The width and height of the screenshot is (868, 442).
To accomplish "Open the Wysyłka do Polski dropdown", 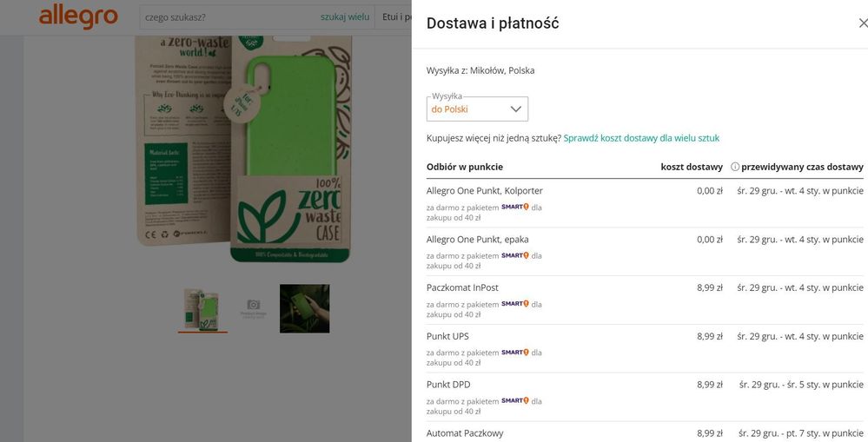I will pyautogui.click(x=477, y=109).
